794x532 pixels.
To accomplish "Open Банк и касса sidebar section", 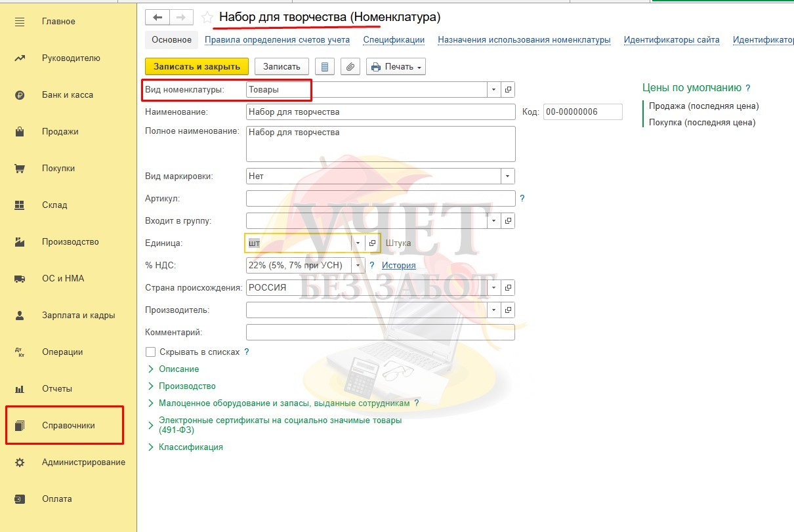I will click(68, 94).
